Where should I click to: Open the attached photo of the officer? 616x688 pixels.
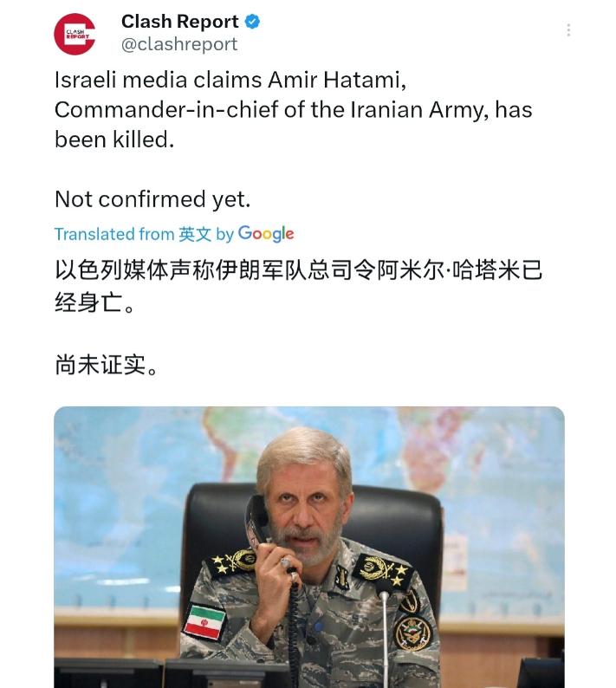point(309,547)
